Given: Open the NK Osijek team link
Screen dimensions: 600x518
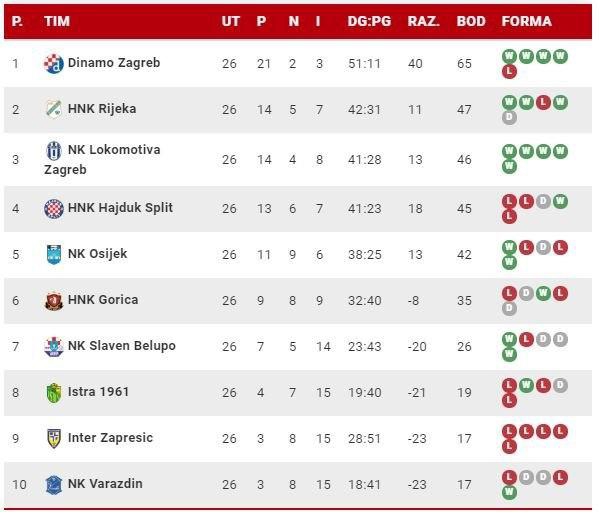Looking at the screenshot, I should [98, 254].
